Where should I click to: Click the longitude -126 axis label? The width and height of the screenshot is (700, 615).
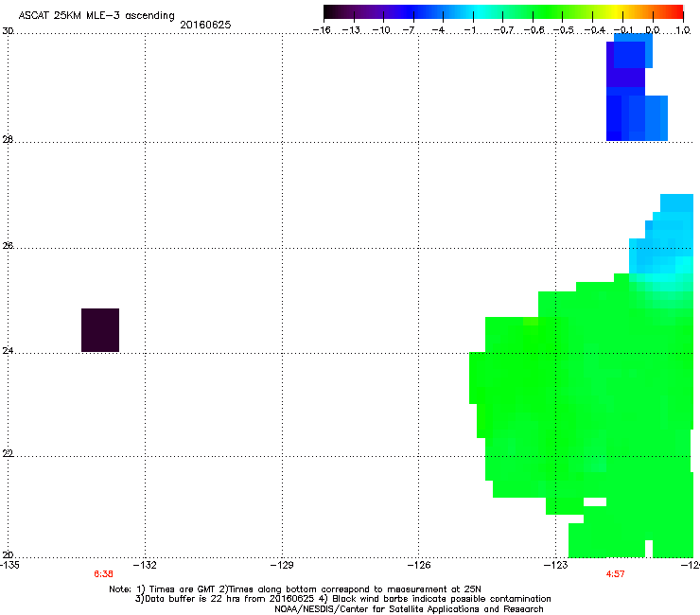[419, 565]
